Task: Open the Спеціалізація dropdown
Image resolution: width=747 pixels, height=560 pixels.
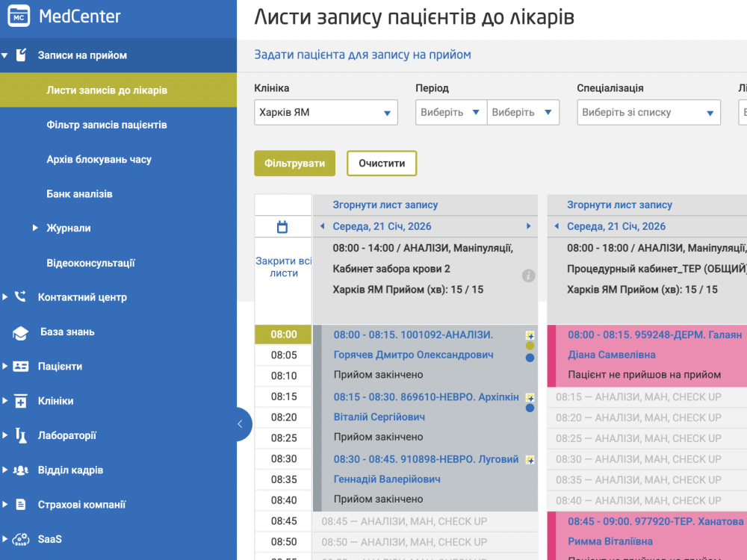Action: coord(648,113)
